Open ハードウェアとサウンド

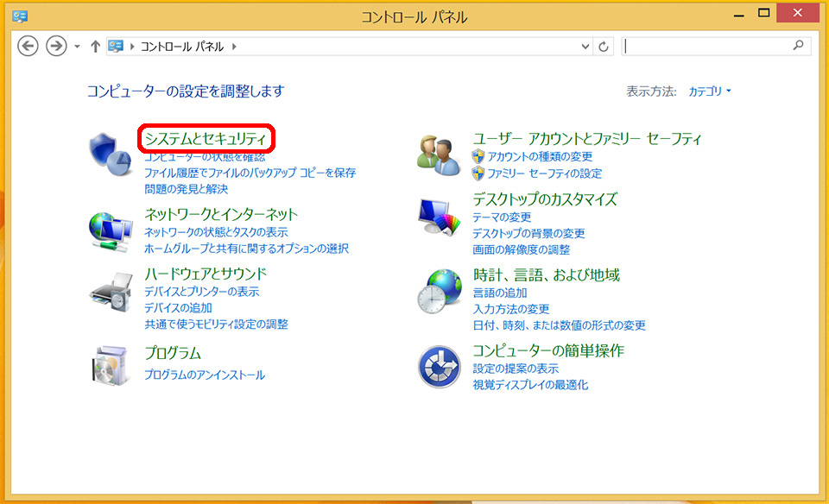(x=206, y=274)
